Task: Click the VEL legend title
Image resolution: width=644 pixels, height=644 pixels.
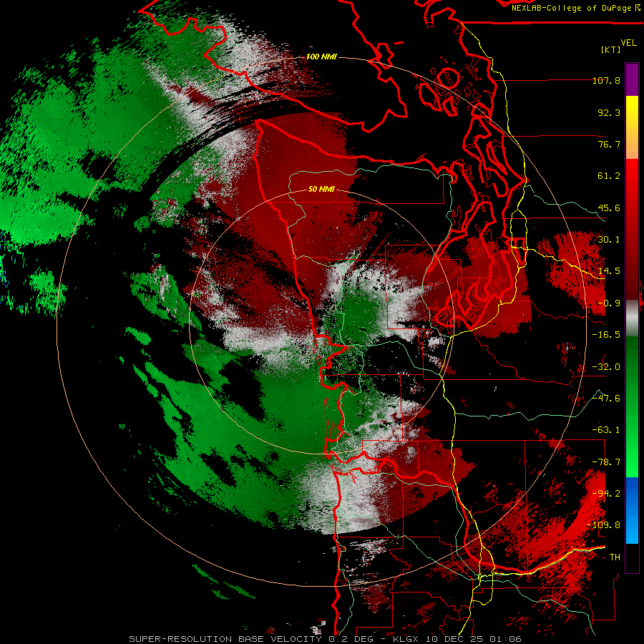Action: pyautogui.click(x=628, y=43)
